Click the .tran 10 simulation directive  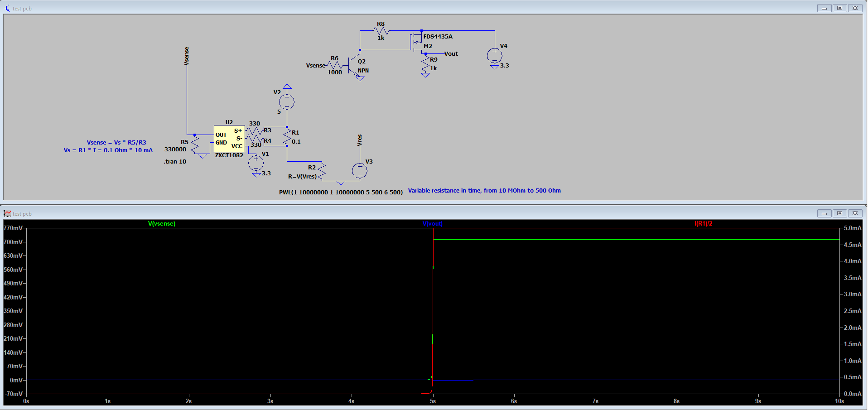[x=175, y=162]
